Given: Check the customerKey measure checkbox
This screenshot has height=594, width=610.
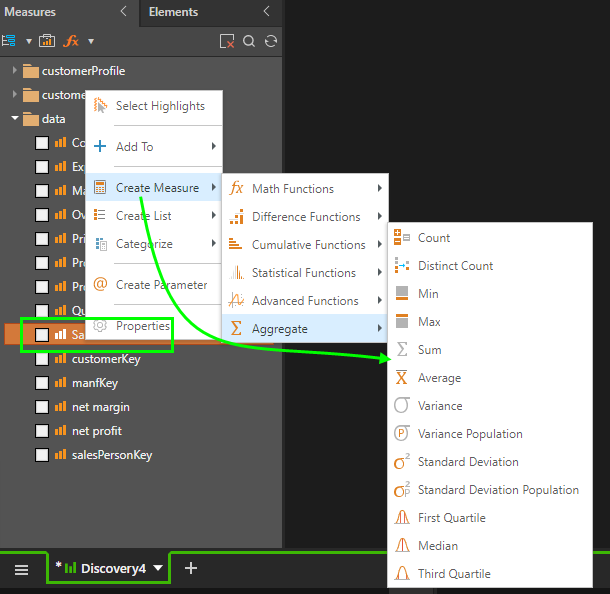Looking at the screenshot, I should click(42, 359).
